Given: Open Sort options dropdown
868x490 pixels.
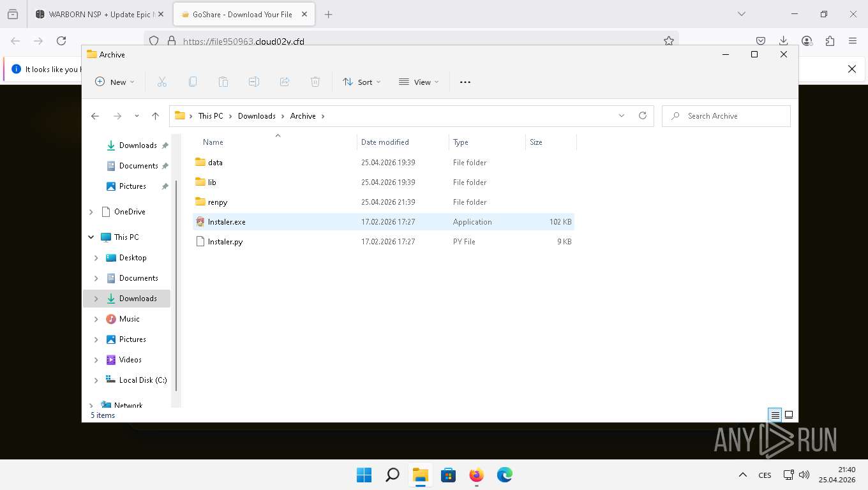Looking at the screenshot, I should pos(361,82).
